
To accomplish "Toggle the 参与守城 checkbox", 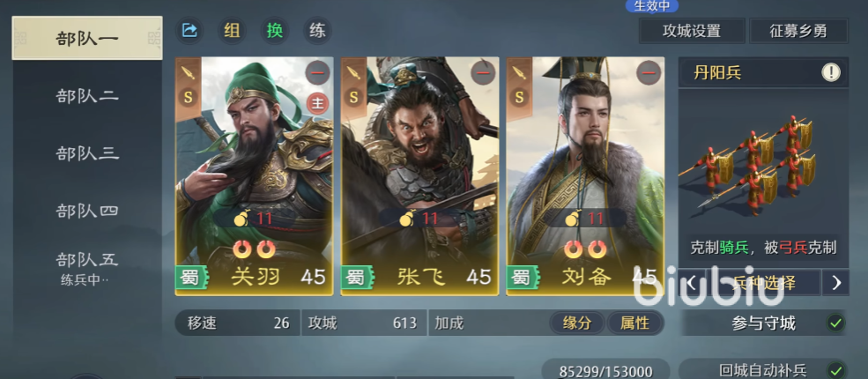I will (836, 323).
